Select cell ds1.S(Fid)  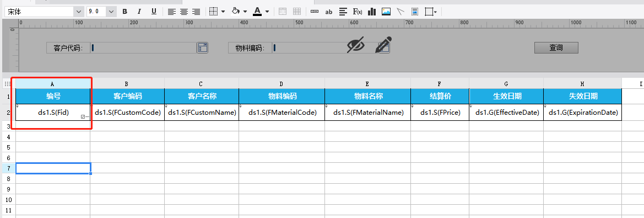tap(52, 112)
